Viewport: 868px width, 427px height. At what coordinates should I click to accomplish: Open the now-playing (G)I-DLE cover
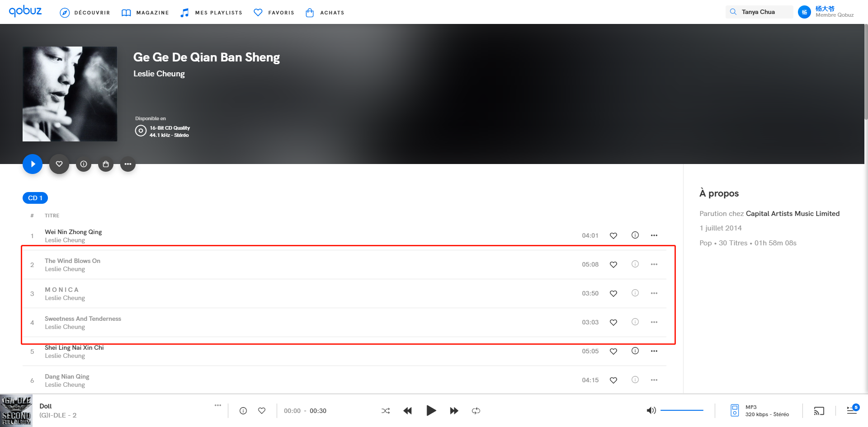(x=16, y=410)
